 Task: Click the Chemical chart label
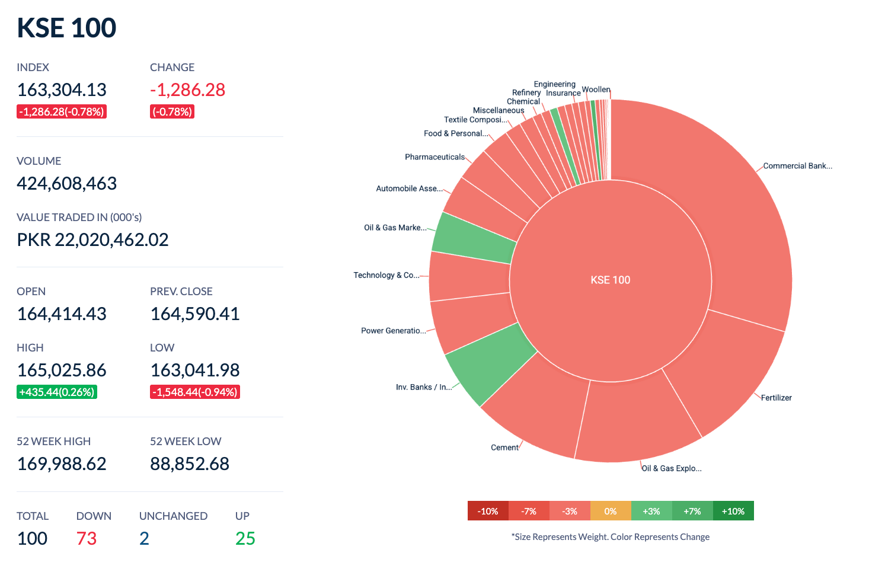tap(523, 101)
